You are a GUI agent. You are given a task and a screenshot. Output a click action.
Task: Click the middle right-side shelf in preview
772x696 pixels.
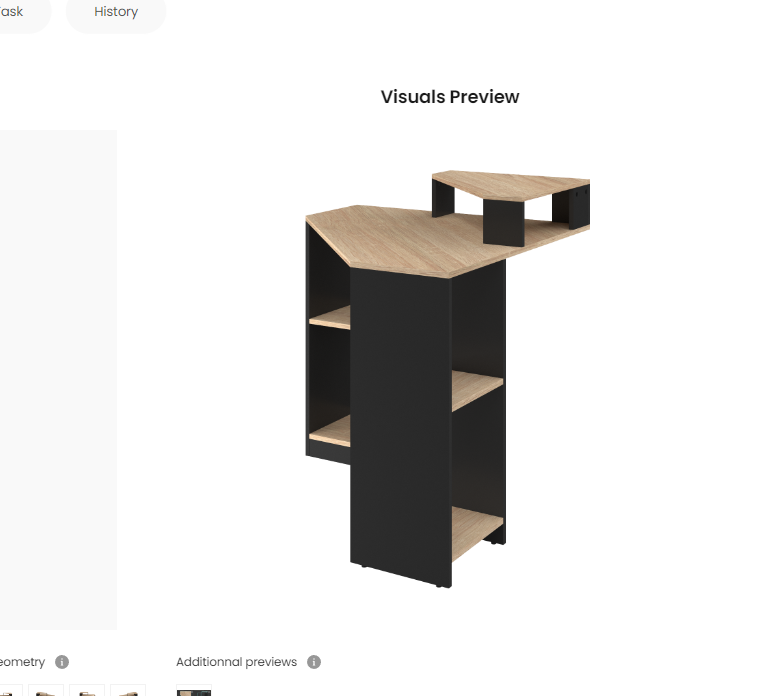coord(477,389)
